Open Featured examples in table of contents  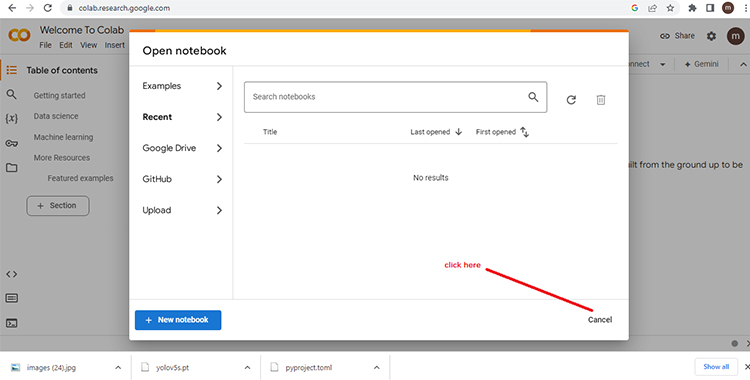click(80, 179)
